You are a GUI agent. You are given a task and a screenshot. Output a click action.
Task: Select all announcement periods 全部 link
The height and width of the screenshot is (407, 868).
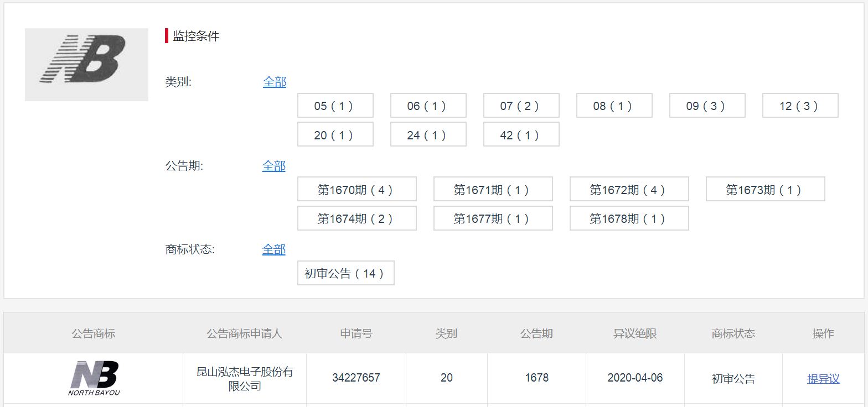274,166
